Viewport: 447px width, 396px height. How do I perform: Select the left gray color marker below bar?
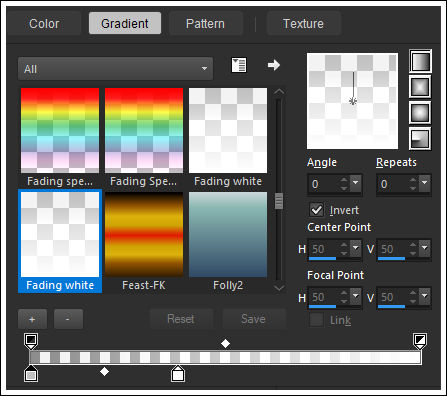tap(31, 374)
